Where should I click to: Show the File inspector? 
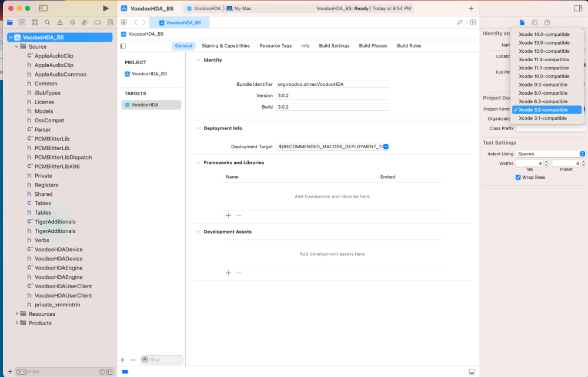click(522, 22)
